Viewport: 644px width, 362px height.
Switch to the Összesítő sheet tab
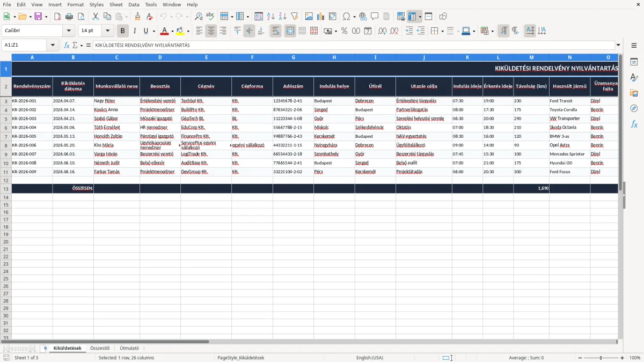pos(100,348)
